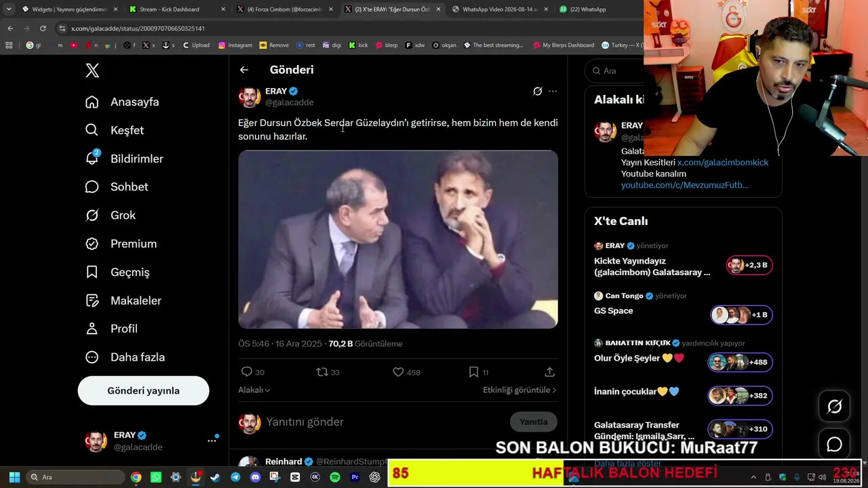868x488 pixels.
Task: Click the address bar URL
Action: (x=138, y=28)
